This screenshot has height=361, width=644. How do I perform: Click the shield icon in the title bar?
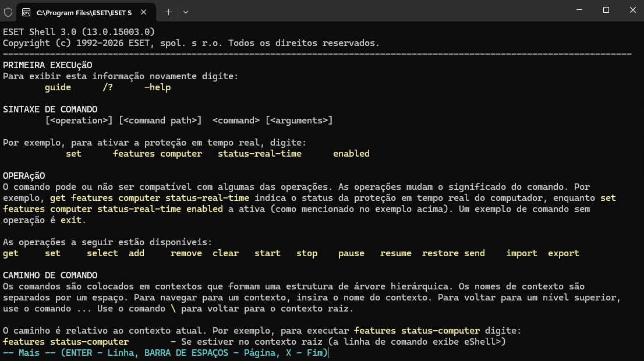(x=8, y=12)
